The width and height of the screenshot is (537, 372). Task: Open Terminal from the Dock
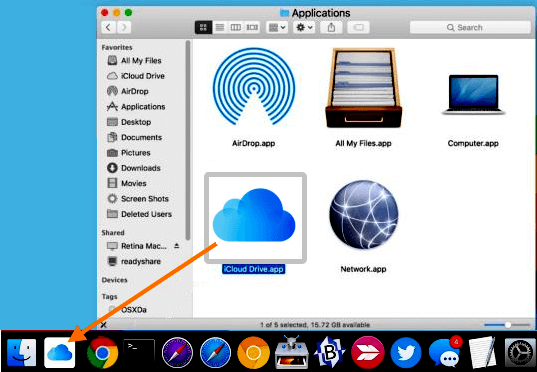[x=139, y=351]
